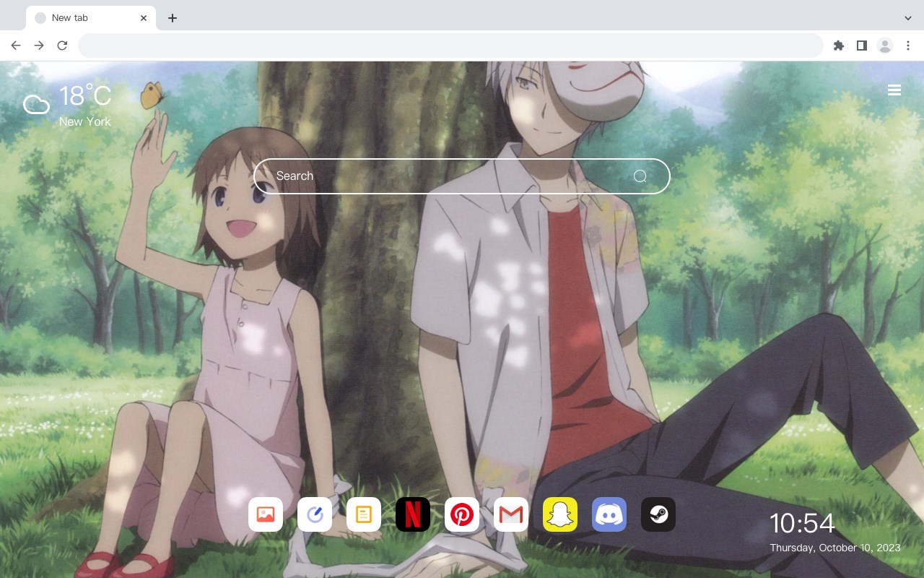The image size is (924, 578).
Task: Open the wallpaper gallery shortcut icon
Action: [266, 514]
